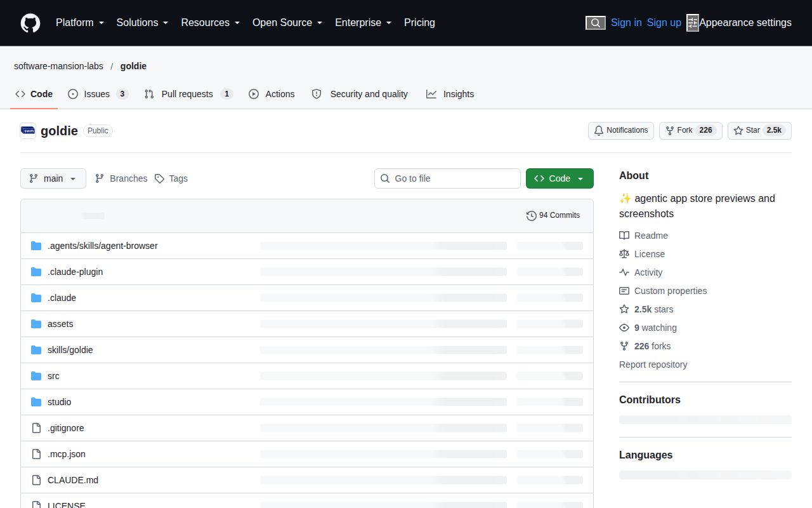View the 2.5k stars link
812x508 pixels.
646,309
